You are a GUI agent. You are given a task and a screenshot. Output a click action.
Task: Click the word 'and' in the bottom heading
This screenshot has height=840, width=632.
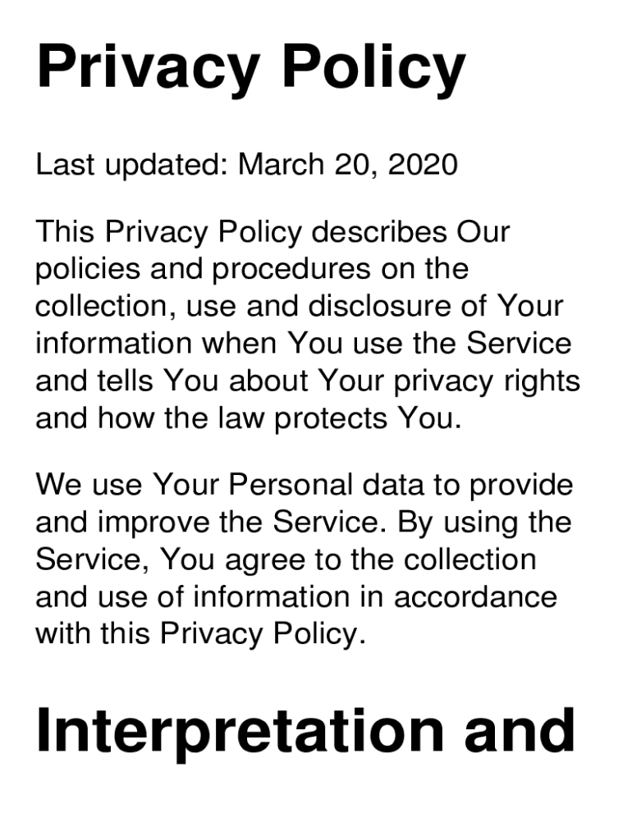point(520,730)
